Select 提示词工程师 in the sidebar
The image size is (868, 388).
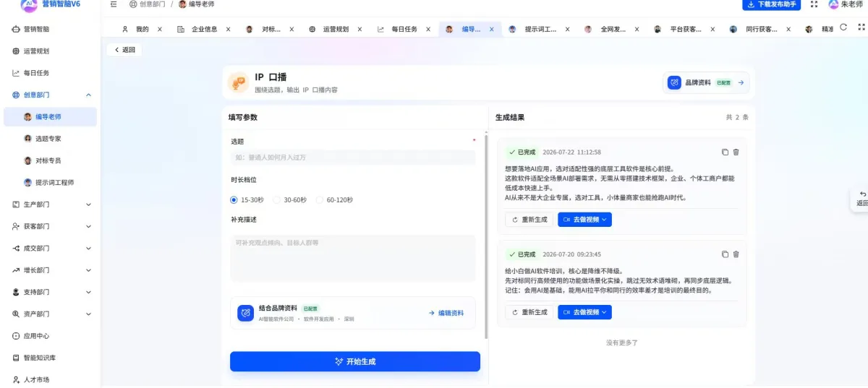50,182
